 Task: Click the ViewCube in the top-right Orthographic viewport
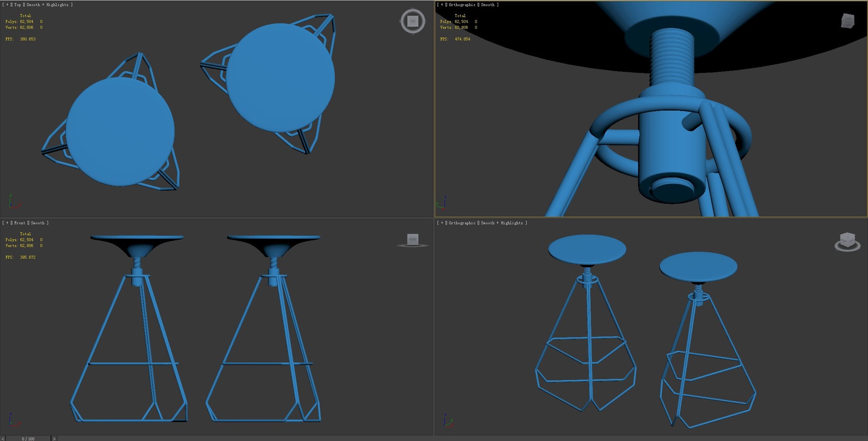coord(848,21)
